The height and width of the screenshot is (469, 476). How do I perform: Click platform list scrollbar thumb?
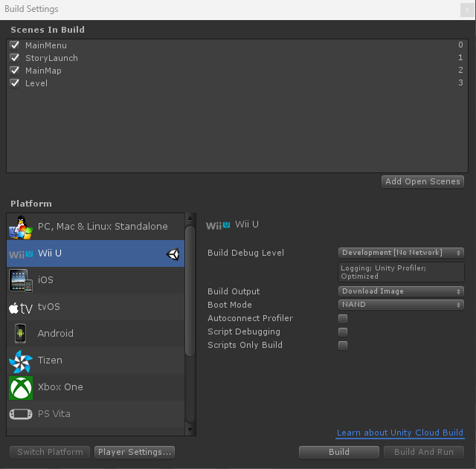(x=190, y=291)
